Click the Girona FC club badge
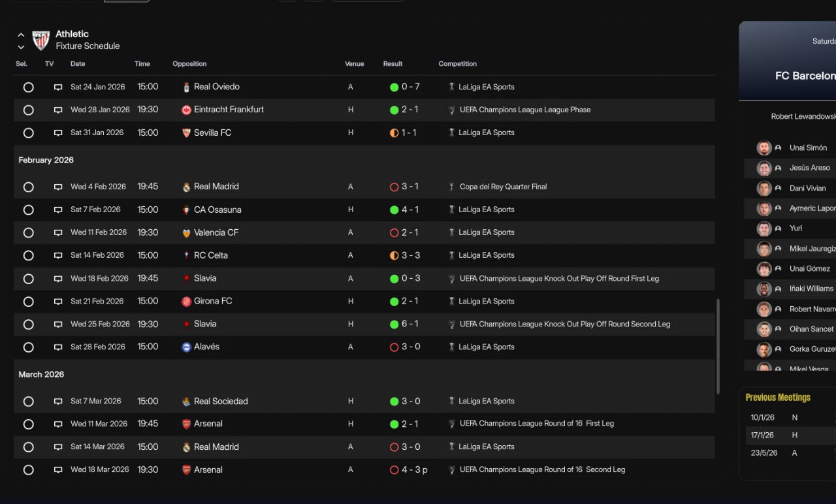 tap(186, 302)
